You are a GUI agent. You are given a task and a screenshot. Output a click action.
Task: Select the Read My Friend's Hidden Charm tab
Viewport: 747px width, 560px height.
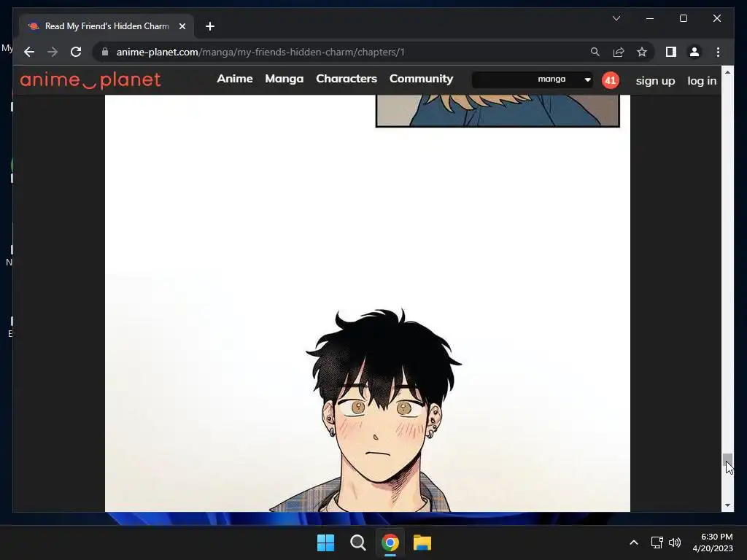[x=107, y=26]
